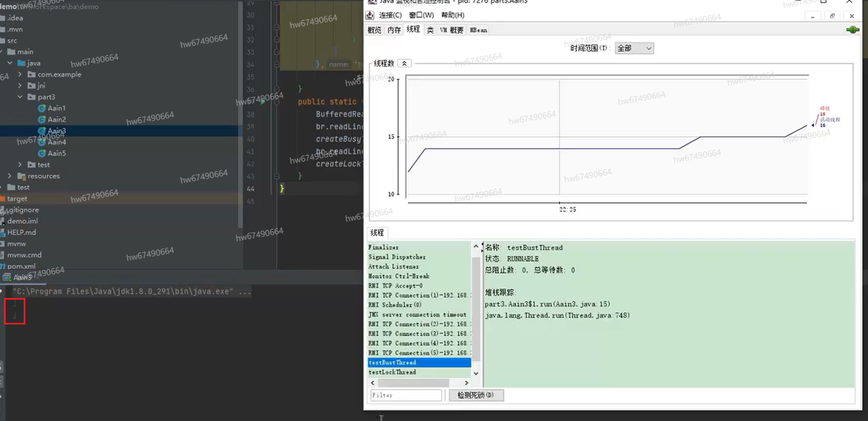The height and width of the screenshot is (421, 868).
Task: Click the java source folder icon
Action: pos(21,63)
